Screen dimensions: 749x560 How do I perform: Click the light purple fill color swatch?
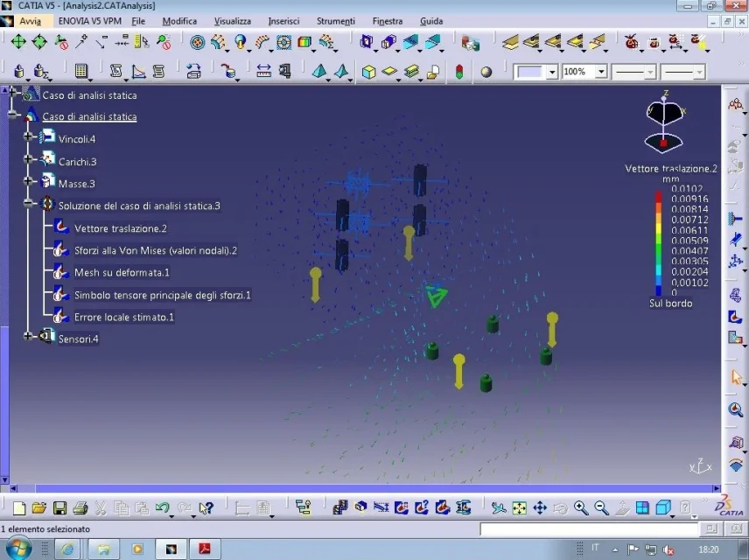point(530,72)
